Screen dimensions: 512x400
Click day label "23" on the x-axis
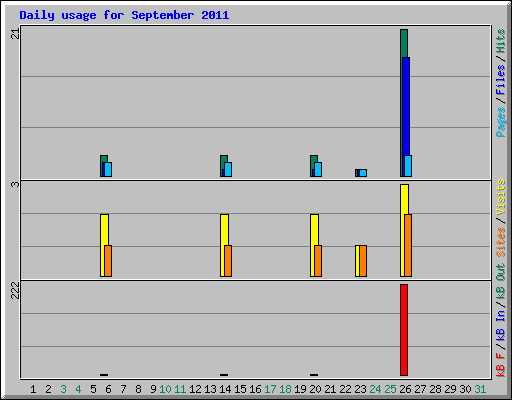point(360,389)
